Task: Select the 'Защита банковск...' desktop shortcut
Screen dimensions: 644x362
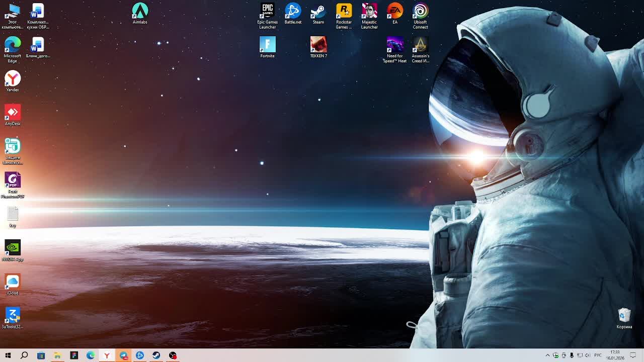Action: point(13,151)
